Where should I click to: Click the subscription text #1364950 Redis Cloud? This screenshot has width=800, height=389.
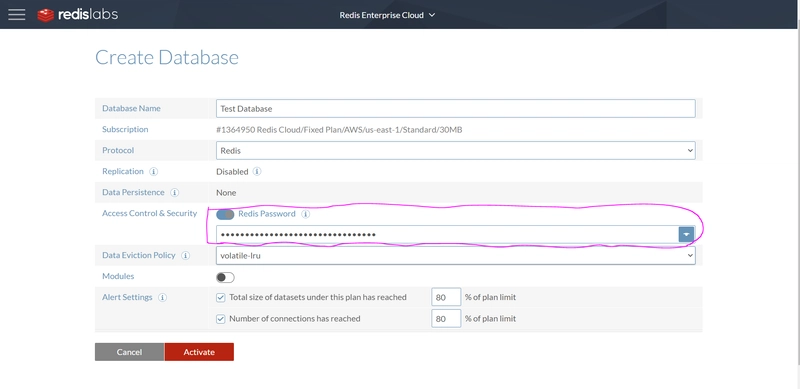coord(339,130)
